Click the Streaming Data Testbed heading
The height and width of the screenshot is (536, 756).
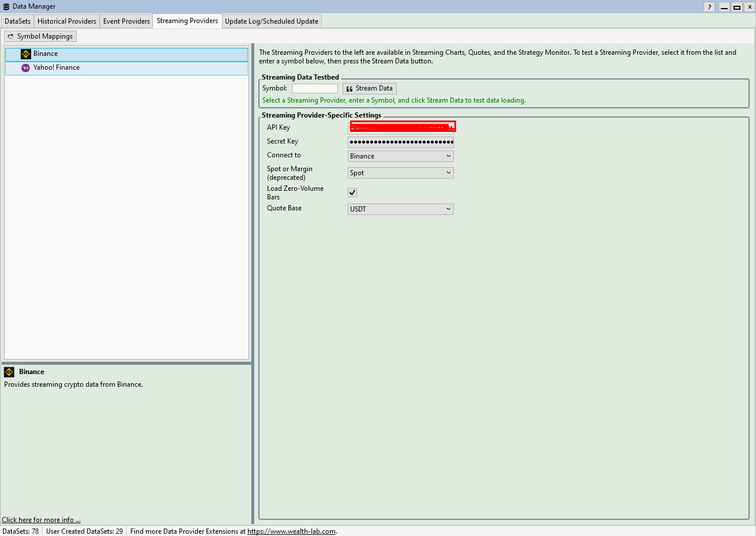tap(300, 77)
